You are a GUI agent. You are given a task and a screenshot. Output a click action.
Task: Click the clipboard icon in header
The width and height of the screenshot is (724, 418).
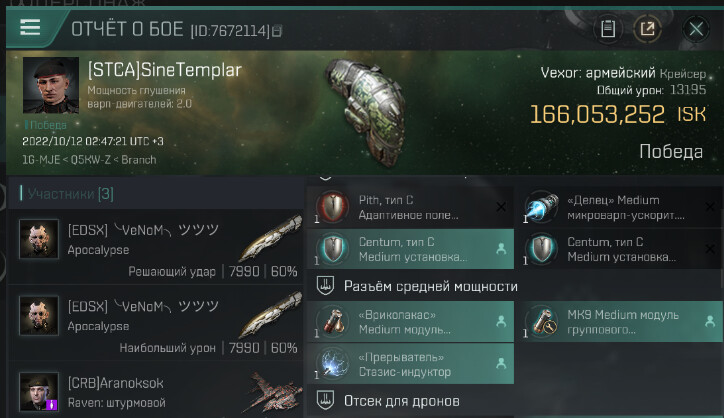coord(608,29)
